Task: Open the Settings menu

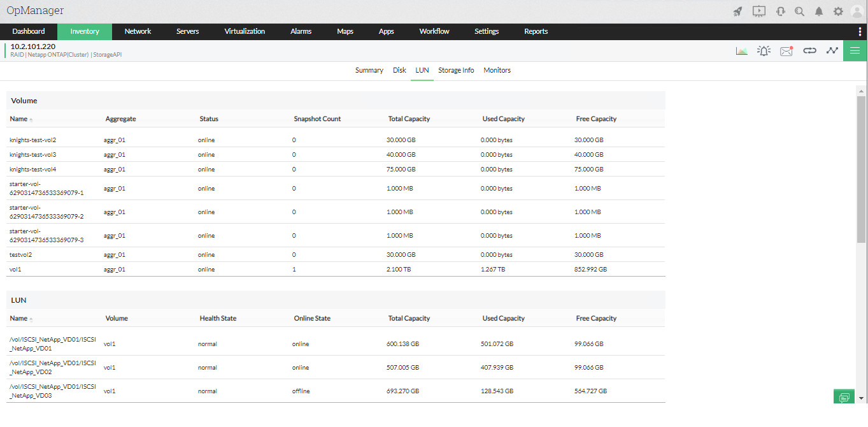Action: coord(487,31)
